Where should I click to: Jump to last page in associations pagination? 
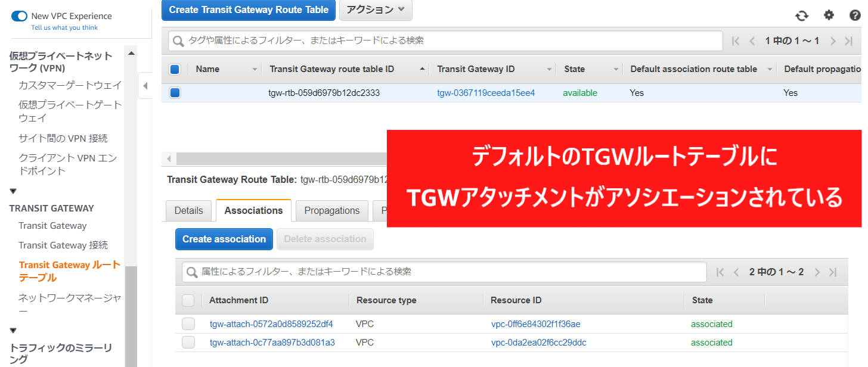click(x=833, y=272)
